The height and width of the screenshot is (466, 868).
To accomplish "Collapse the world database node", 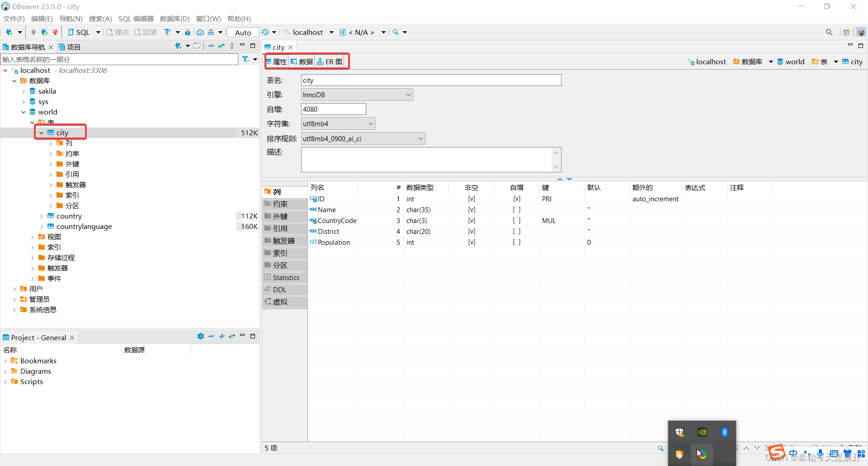I will (24, 112).
